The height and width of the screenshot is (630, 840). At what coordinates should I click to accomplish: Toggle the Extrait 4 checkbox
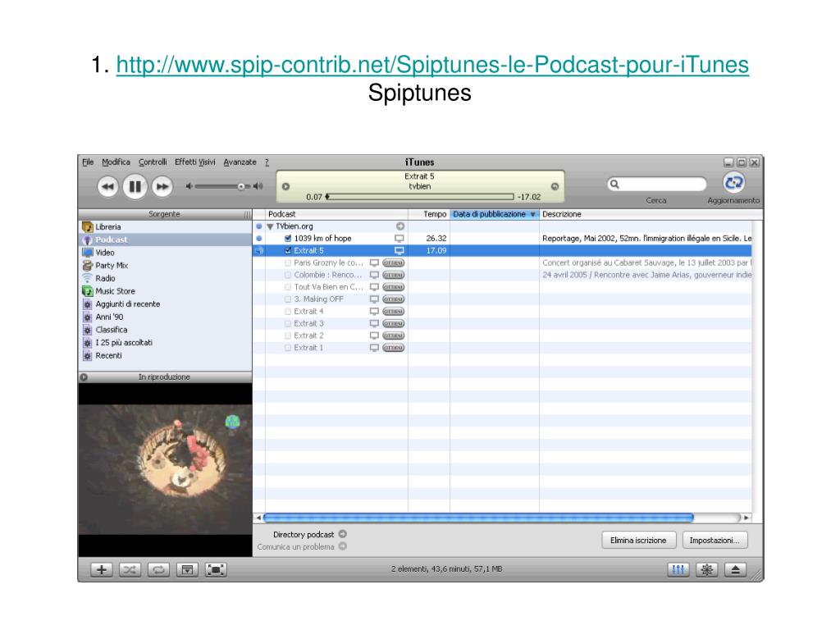[288, 311]
